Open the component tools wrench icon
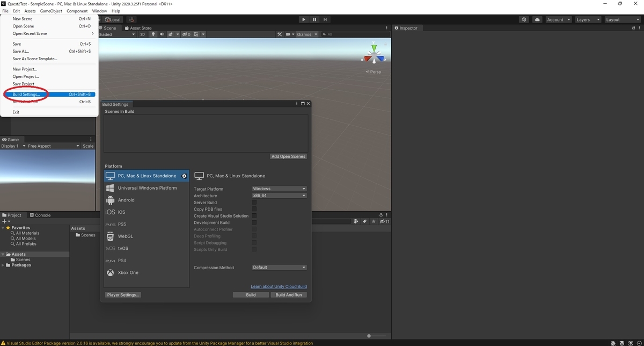Image resolution: width=644 pixels, height=346 pixels. coord(280,34)
